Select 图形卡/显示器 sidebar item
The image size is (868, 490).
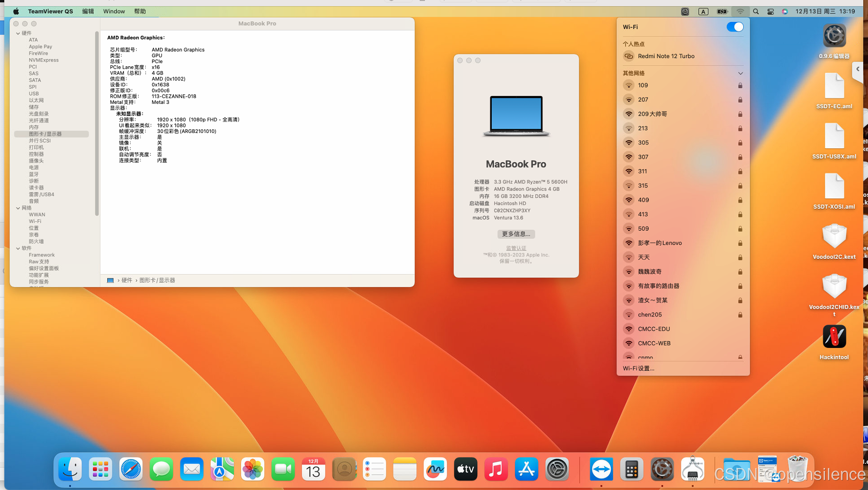point(51,134)
